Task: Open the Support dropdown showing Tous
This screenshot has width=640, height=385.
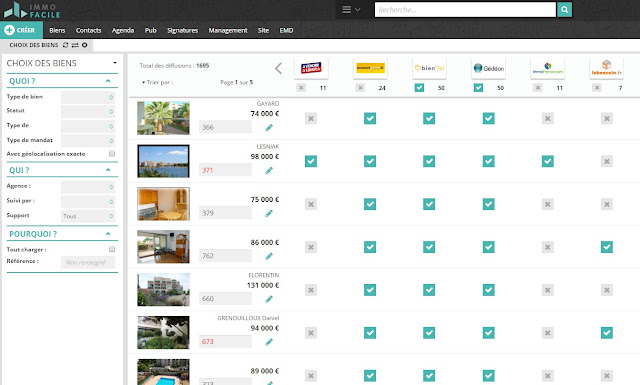Action: [x=88, y=216]
